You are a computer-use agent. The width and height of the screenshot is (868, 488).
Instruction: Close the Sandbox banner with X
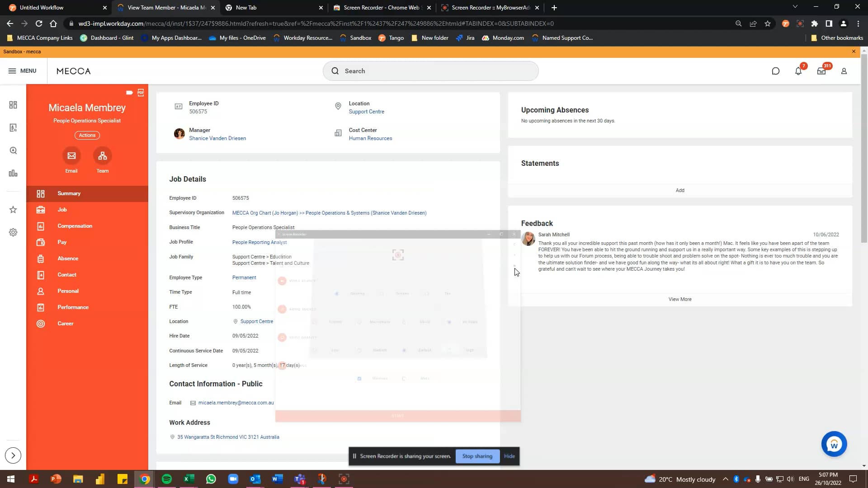(854, 52)
